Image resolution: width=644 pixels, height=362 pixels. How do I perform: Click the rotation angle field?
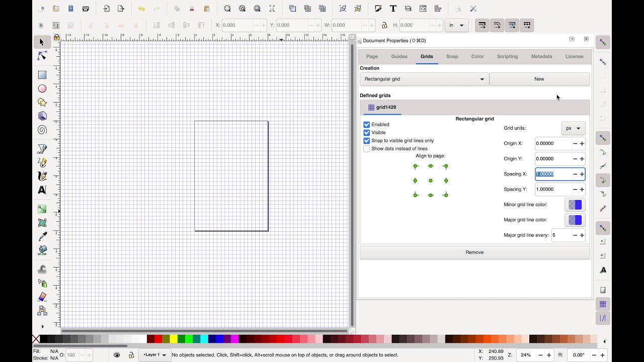coord(579,355)
